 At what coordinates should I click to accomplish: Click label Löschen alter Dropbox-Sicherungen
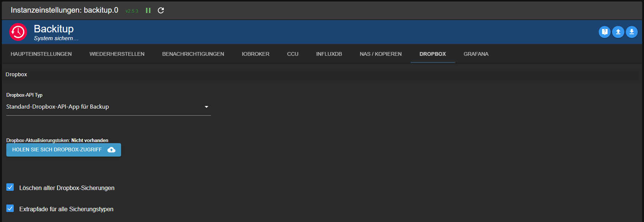tap(67, 188)
